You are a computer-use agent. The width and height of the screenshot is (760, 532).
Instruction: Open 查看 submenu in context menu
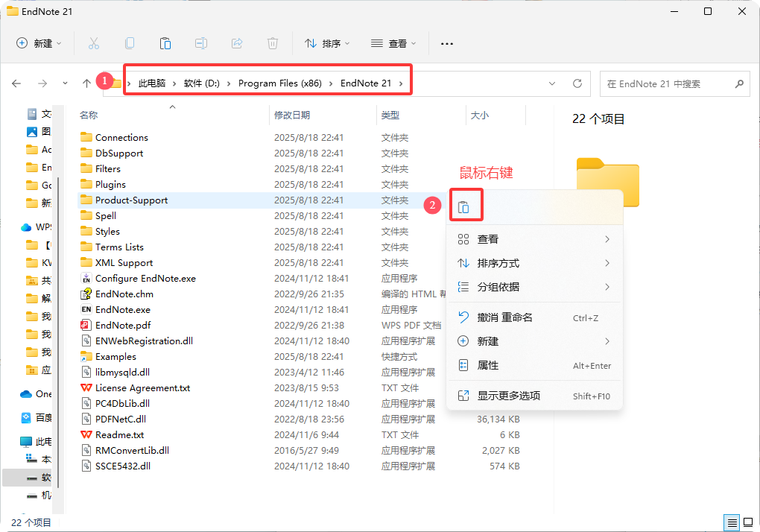coord(534,239)
